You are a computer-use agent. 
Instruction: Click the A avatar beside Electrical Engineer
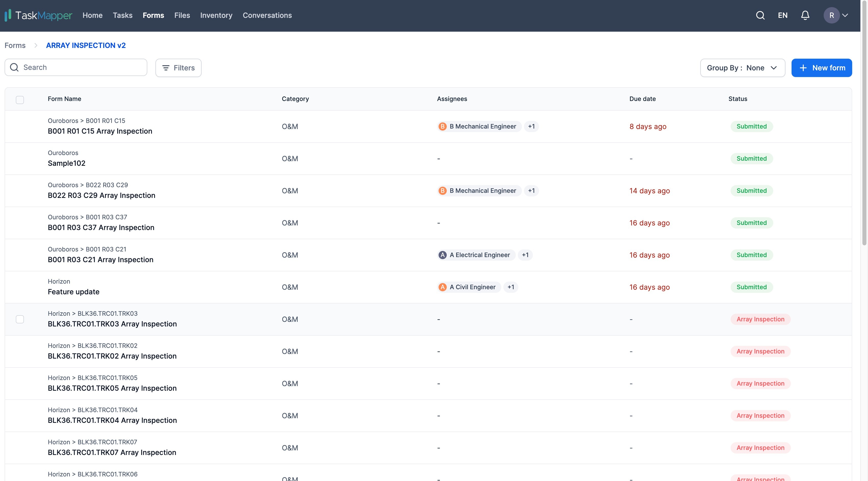tap(442, 255)
